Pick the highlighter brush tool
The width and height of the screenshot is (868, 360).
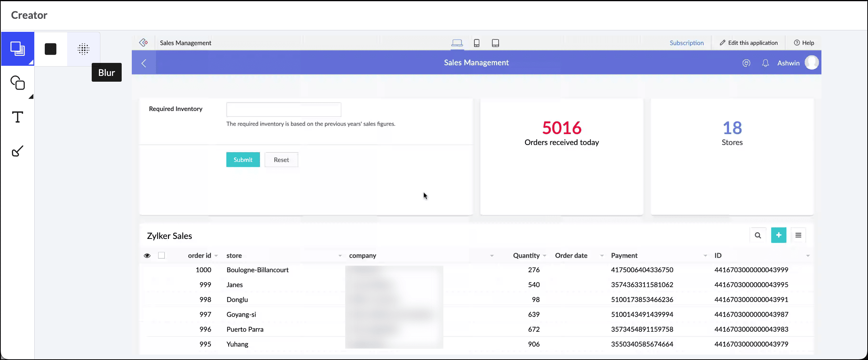point(17,151)
